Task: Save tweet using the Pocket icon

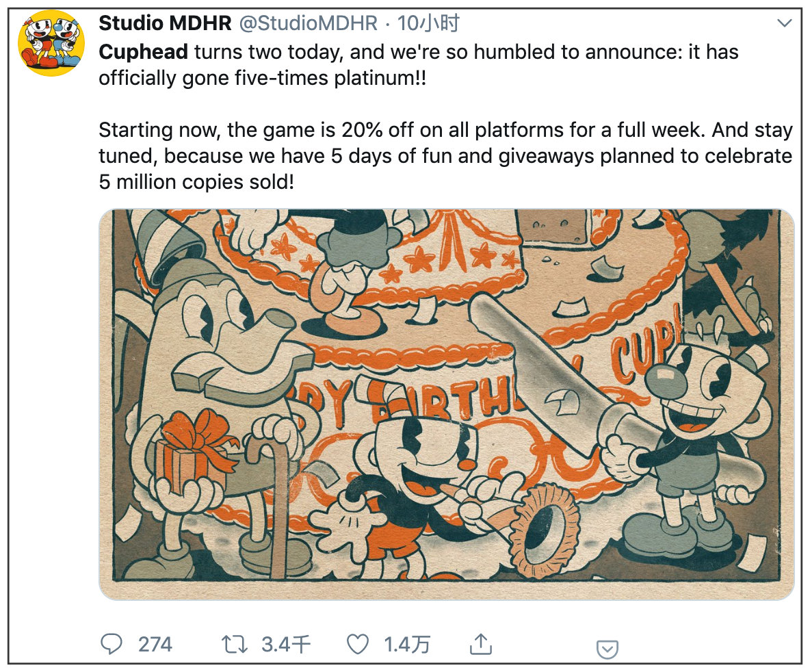Action: point(607,649)
